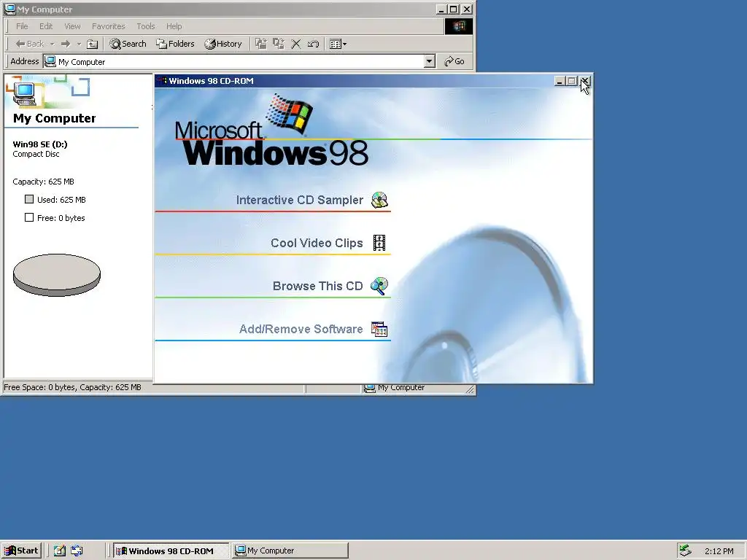
Task: Click the Back arrow in My Computer toolbar
Action: click(29, 44)
